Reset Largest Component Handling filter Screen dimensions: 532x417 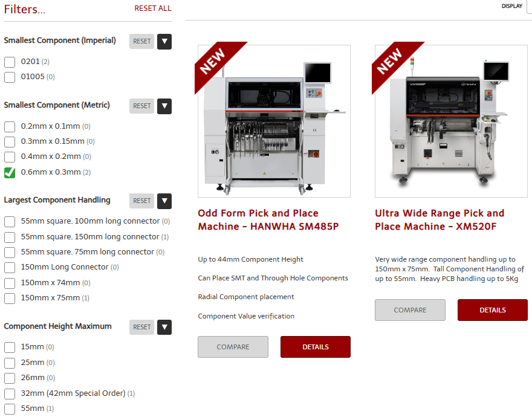click(x=141, y=201)
